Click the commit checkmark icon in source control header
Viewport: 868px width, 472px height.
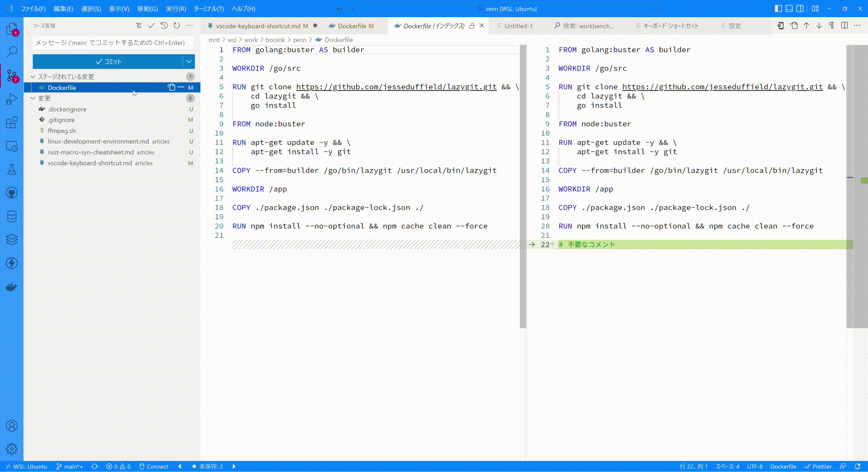tap(151, 26)
